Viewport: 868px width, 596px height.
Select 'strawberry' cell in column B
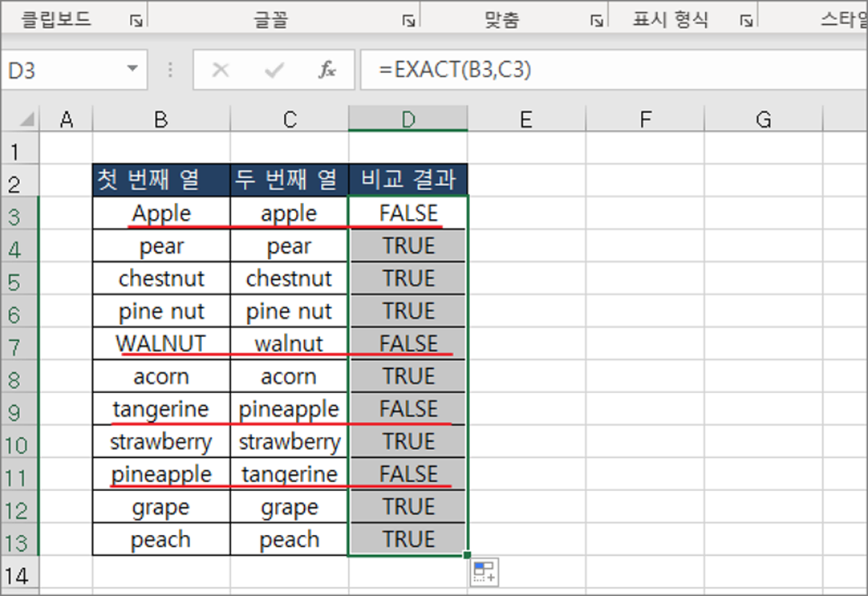161,442
